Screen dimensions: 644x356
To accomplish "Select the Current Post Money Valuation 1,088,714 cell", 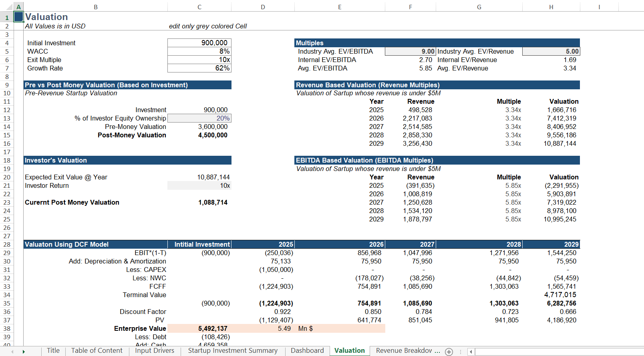I will coord(199,202).
